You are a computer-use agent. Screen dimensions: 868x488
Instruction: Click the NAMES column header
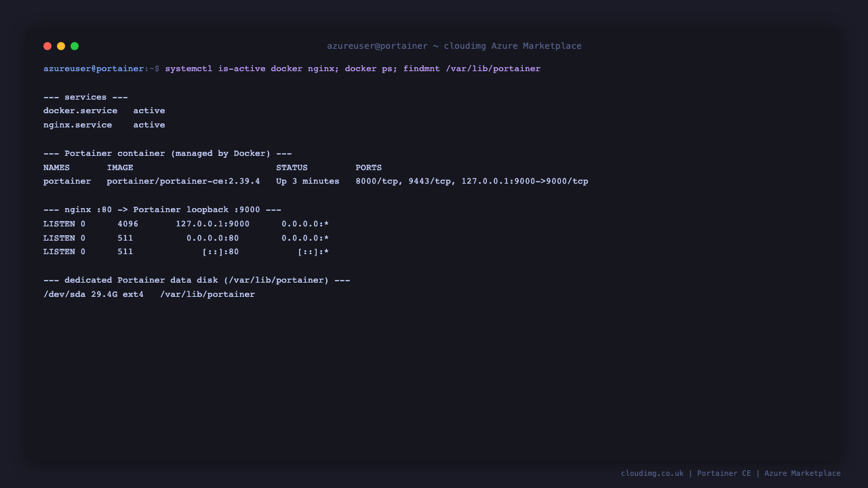coord(56,168)
